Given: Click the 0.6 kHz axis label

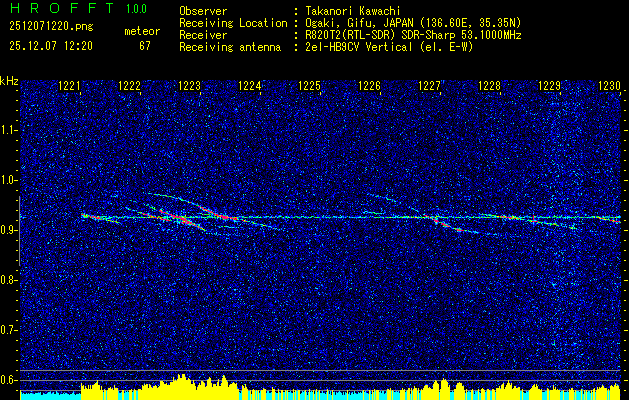Looking at the screenshot, I should click(8, 380).
